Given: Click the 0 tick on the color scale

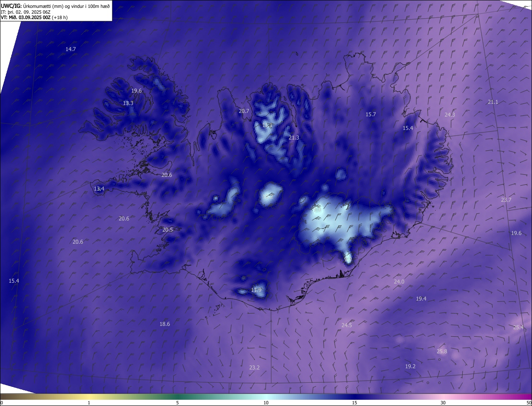Looking at the screenshot, I should click(2, 403).
